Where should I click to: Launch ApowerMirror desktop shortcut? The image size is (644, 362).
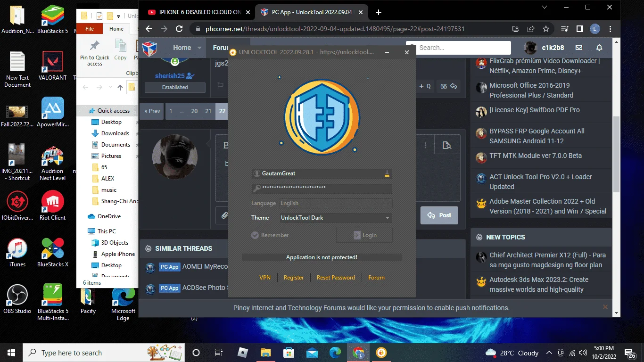point(53,112)
